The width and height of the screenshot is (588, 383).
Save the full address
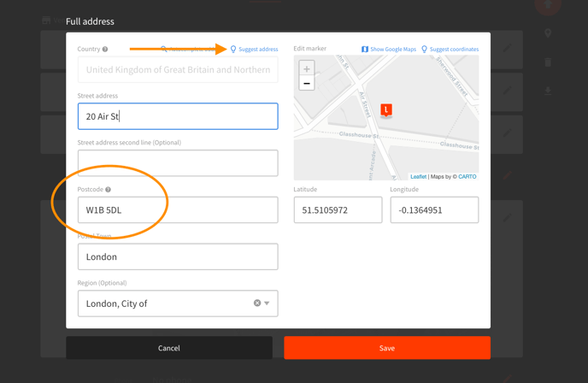(x=387, y=348)
